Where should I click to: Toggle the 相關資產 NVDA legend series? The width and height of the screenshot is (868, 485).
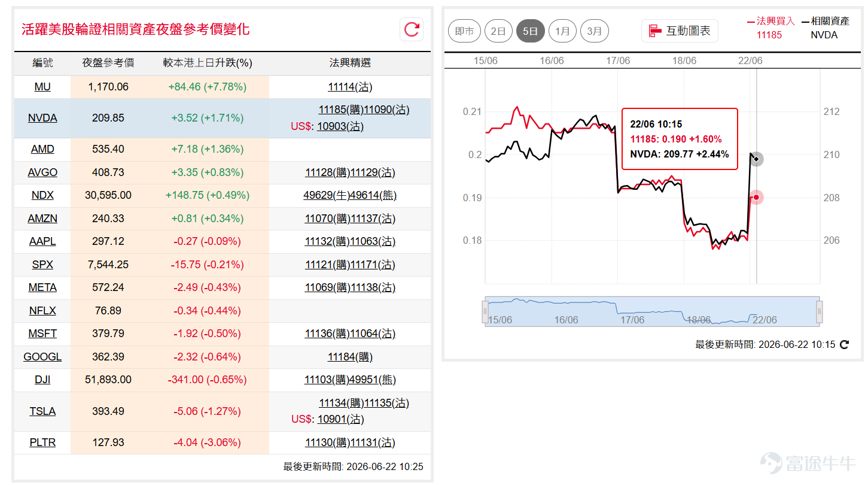(825, 28)
